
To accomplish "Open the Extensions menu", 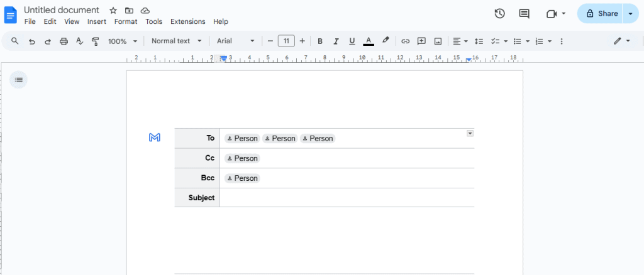I will 187,21.
